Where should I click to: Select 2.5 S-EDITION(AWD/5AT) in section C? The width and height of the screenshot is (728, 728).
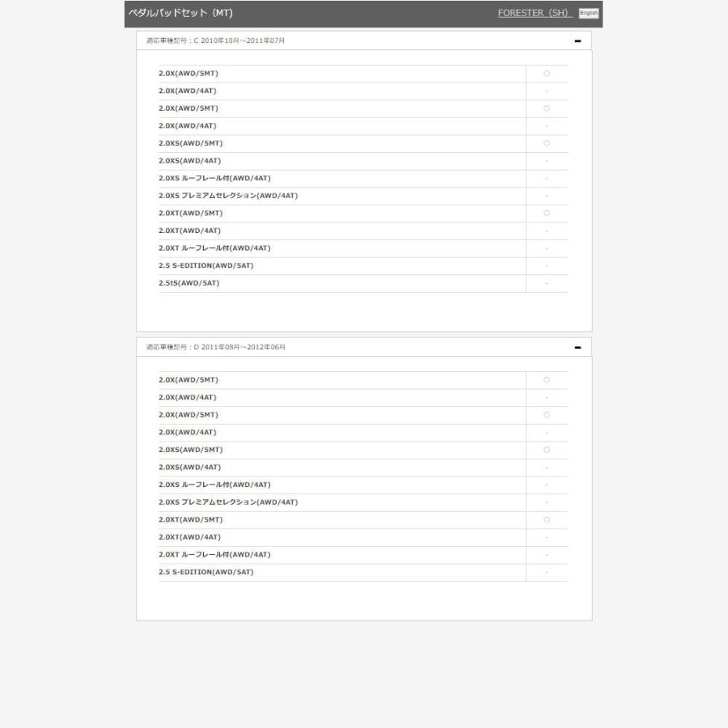pyautogui.click(x=206, y=266)
